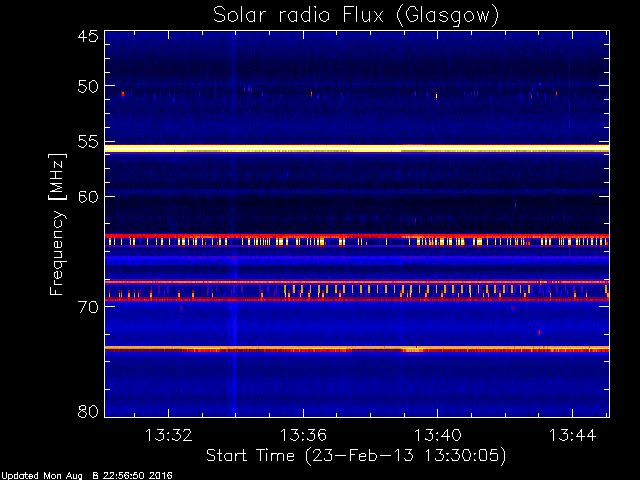Image resolution: width=640 pixels, height=480 pixels.
Task: Click the 'Frequency [MHz]' axis label
Action: (x=57, y=224)
